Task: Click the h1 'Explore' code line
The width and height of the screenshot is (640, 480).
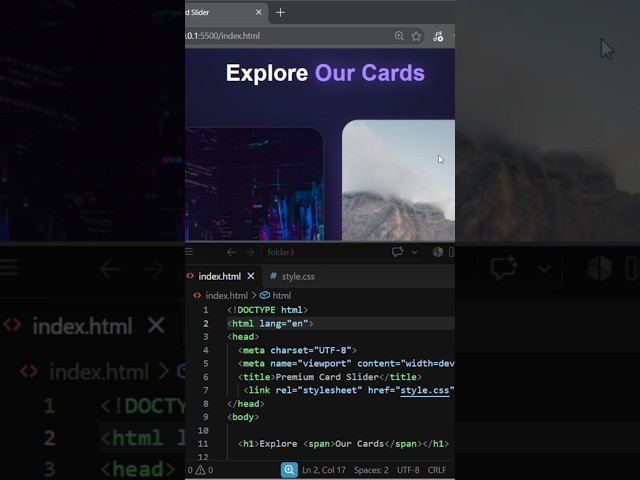Action: [x=343, y=444]
